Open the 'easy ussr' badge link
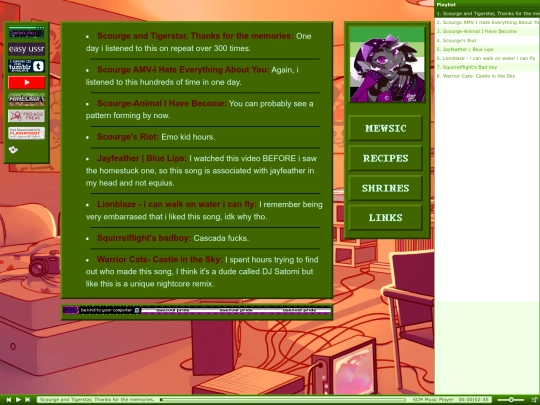Image resolution: width=540 pixels, height=405 pixels. (27, 49)
